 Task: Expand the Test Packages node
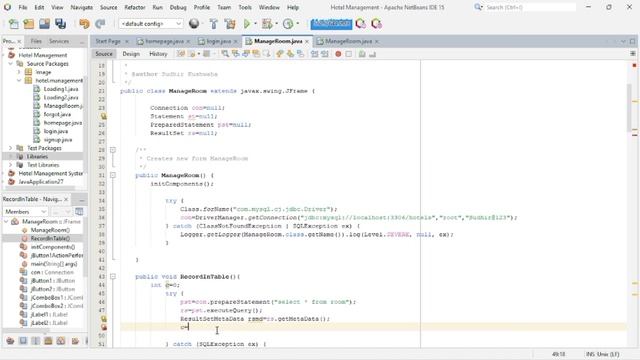point(11,148)
